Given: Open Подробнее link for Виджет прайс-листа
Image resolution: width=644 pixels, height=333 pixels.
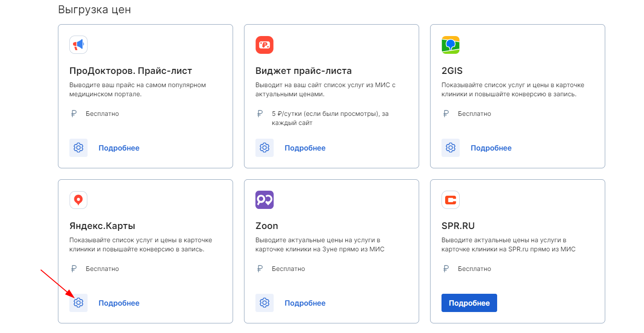Looking at the screenshot, I should pos(305,148).
